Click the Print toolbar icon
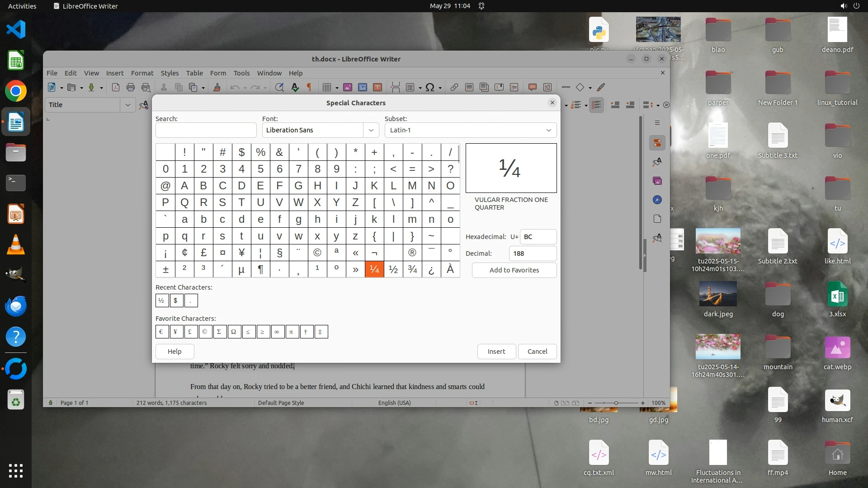This screenshot has width=868, height=488. [131, 88]
